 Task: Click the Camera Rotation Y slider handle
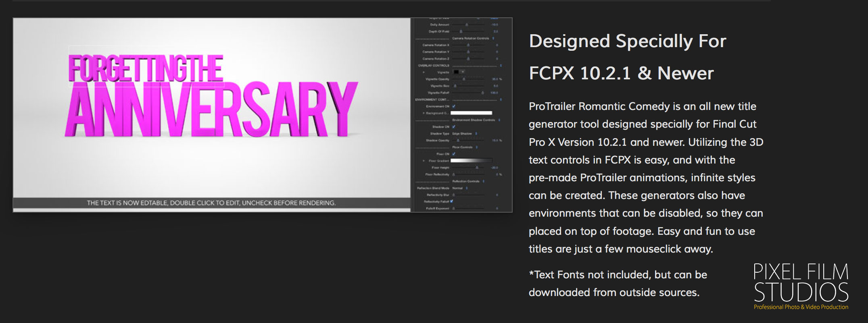[x=468, y=52]
